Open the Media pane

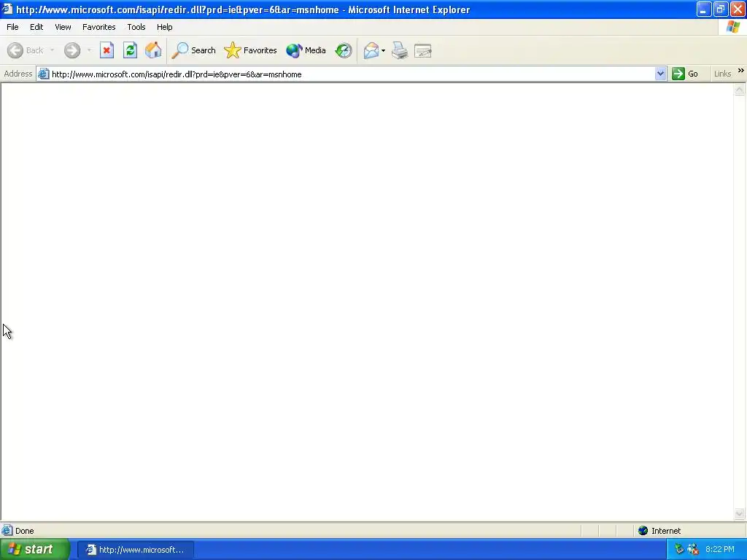(306, 50)
